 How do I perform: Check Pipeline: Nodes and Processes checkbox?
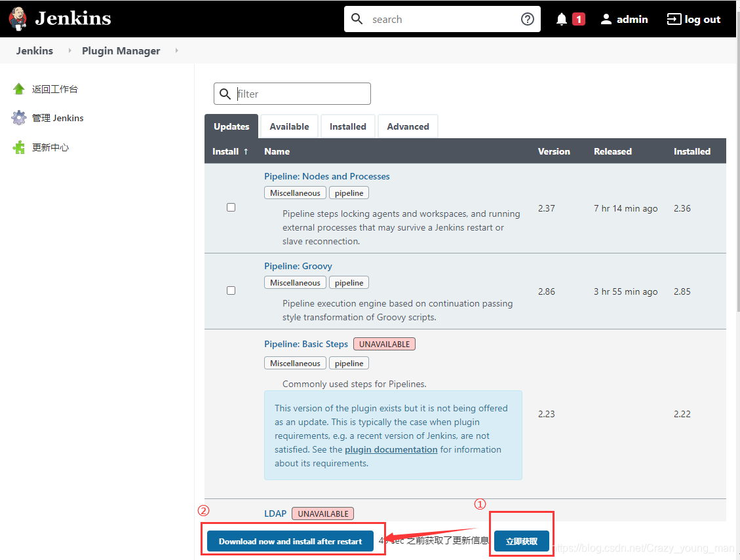click(231, 208)
